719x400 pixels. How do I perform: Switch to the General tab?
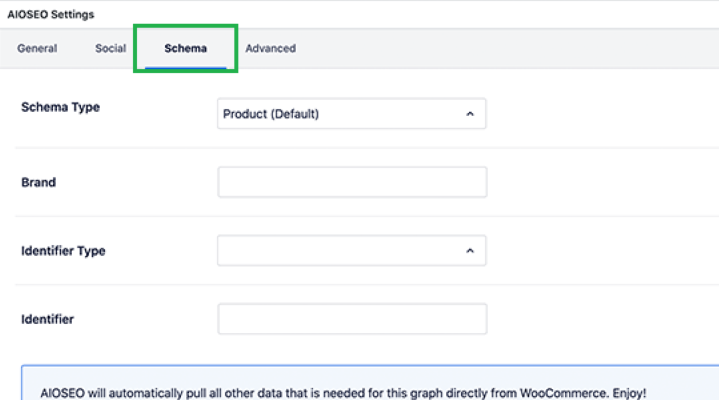[x=37, y=48]
